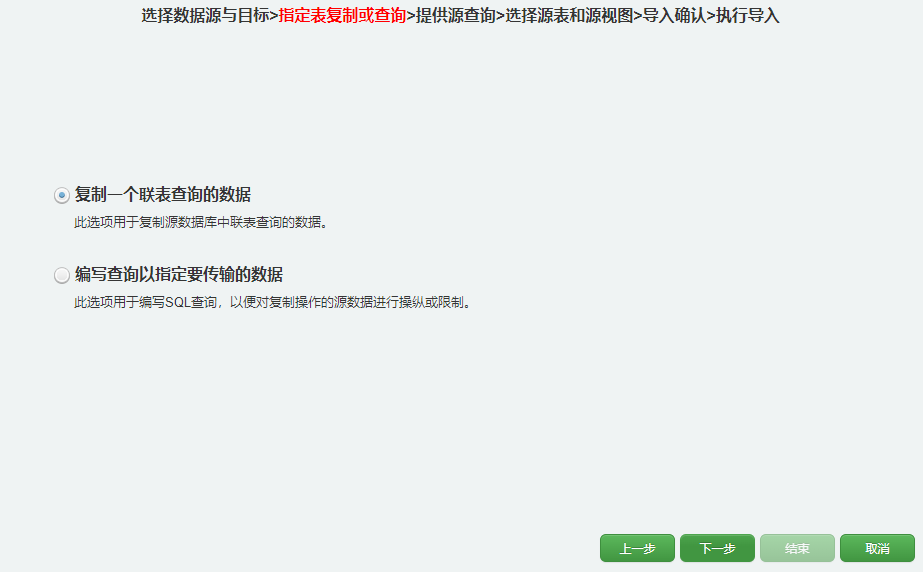The width and height of the screenshot is (923, 572).
Task: Click the disabled 结束 button
Action: [797, 548]
